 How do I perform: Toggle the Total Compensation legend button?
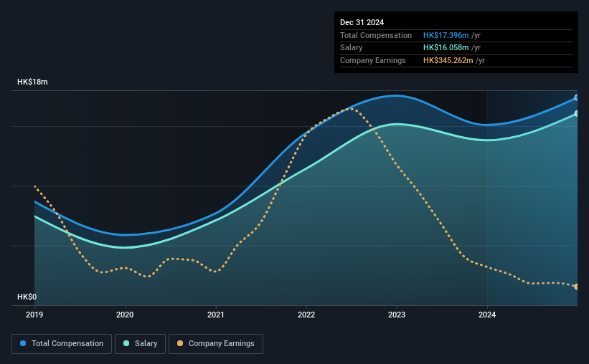62,344
